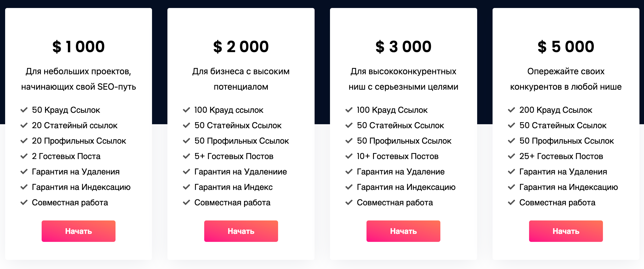Click the '$ 5 000' price heading

[566, 47]
